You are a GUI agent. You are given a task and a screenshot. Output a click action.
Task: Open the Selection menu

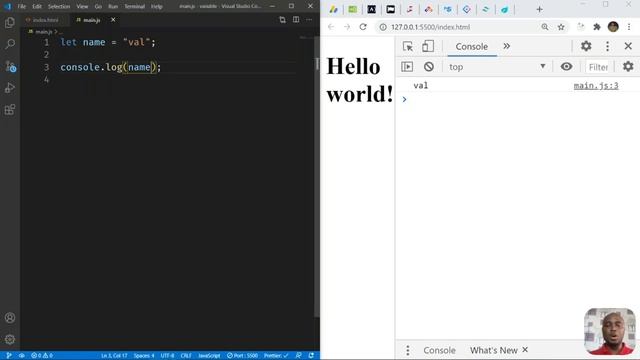pyautogui.click(x=59, y=7)
